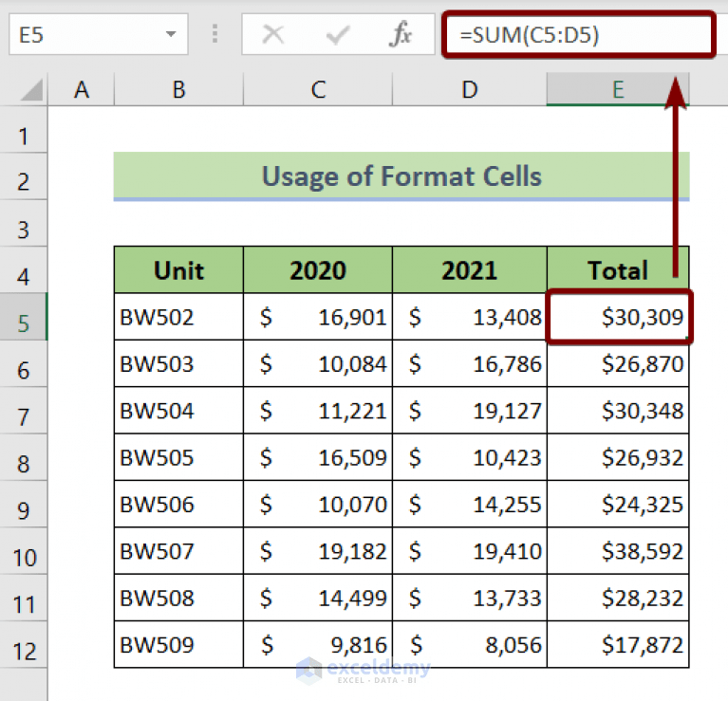Click the 2020 value 10,084

[x=318, y=363]
